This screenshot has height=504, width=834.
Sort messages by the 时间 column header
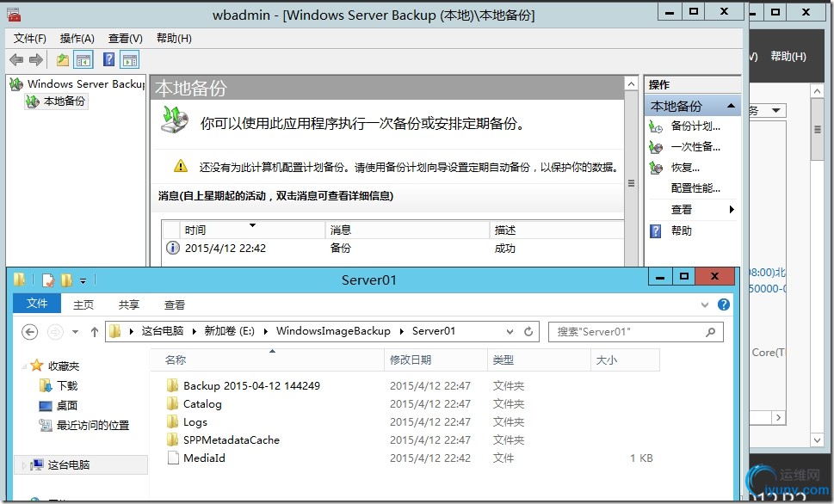(x=252, y=230)
